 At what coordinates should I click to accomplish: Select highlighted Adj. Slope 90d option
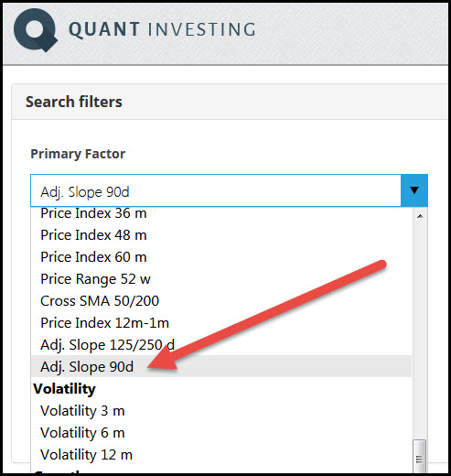click(221, 366)
